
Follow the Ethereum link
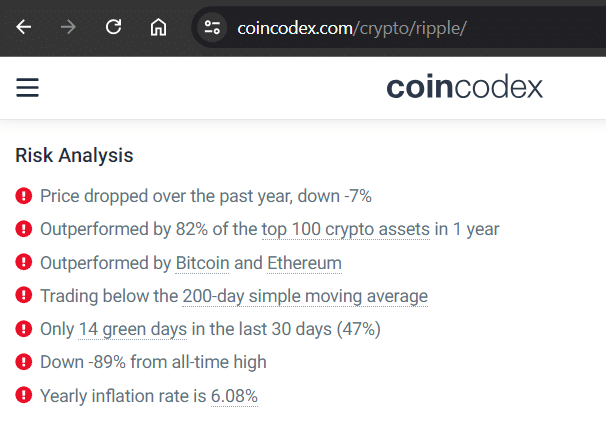pos(304,263)
